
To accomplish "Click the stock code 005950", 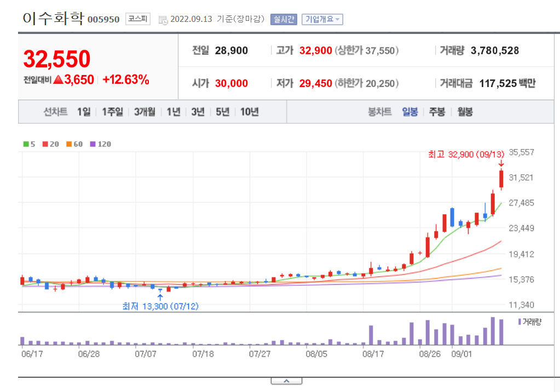I will tap(103, 19).
